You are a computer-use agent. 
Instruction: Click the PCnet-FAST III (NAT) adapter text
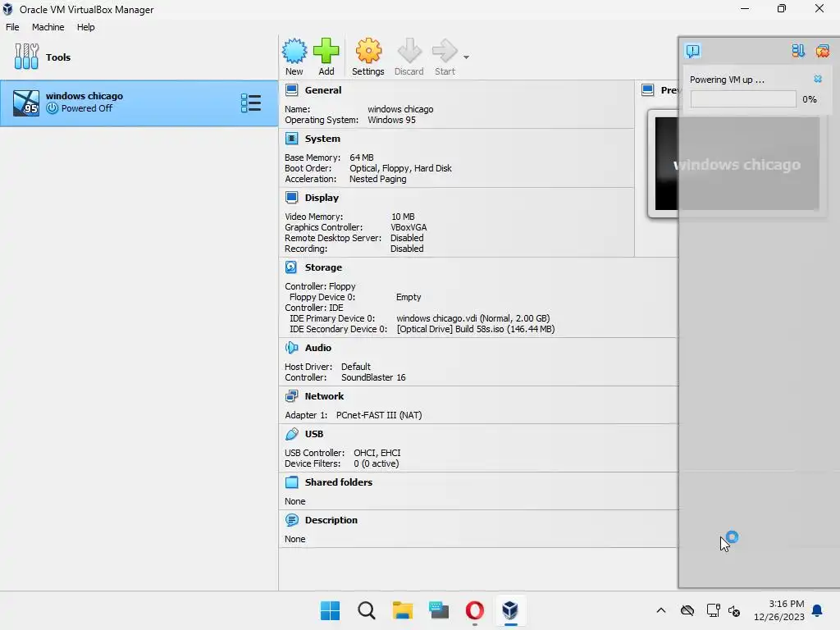[x=379, y=415]
